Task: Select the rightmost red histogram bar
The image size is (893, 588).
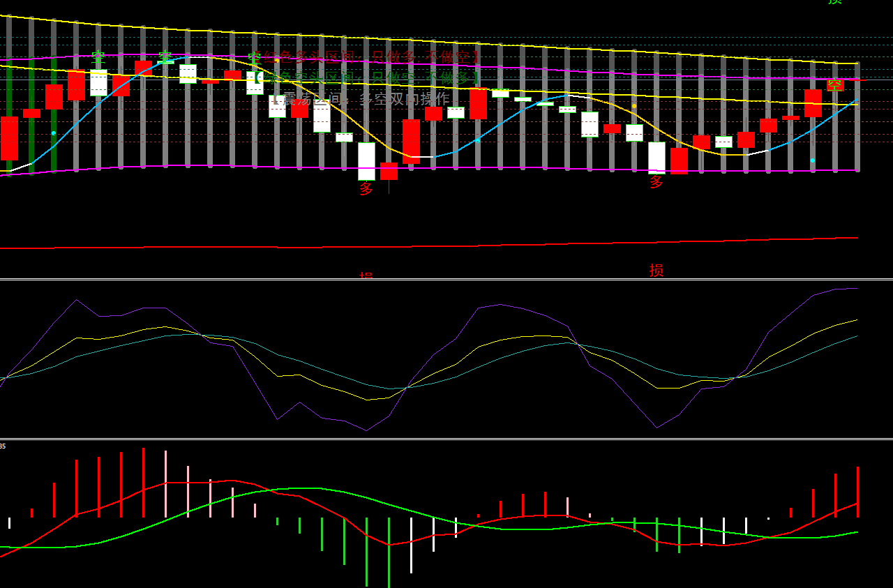Action: (857, 492)
